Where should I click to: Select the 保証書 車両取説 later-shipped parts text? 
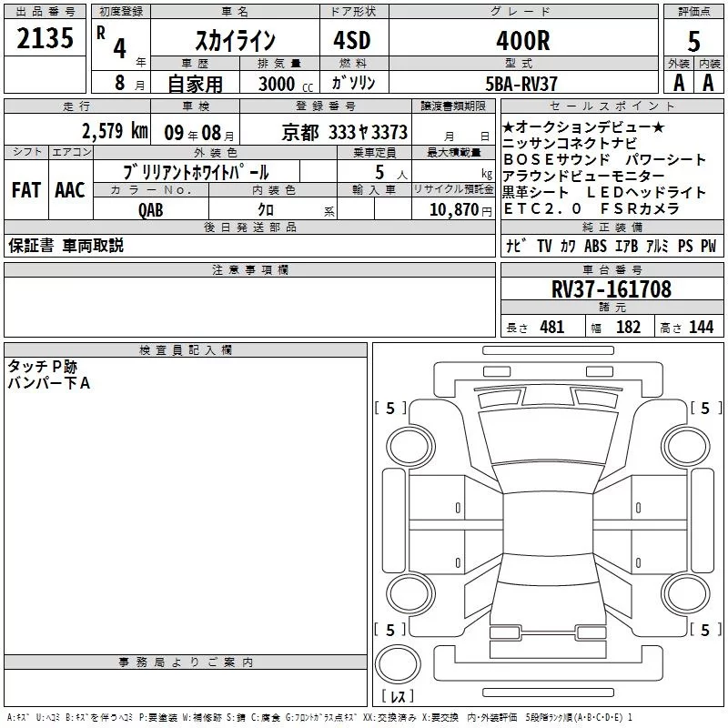point(66,246)
